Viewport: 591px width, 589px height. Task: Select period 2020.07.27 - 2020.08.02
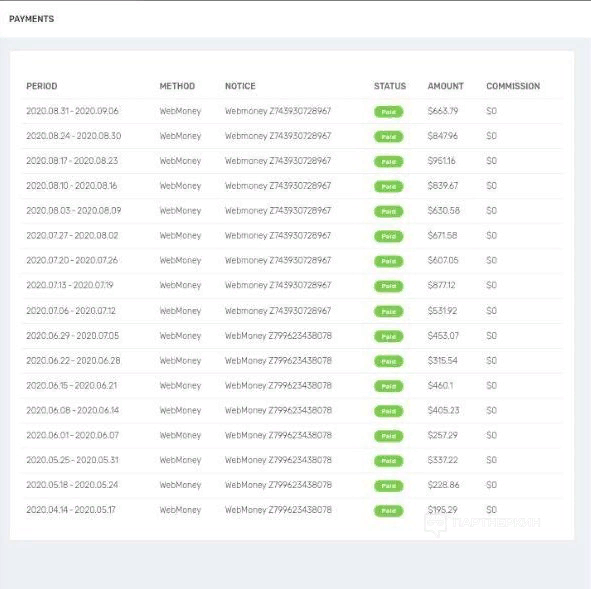click(72, 235)
